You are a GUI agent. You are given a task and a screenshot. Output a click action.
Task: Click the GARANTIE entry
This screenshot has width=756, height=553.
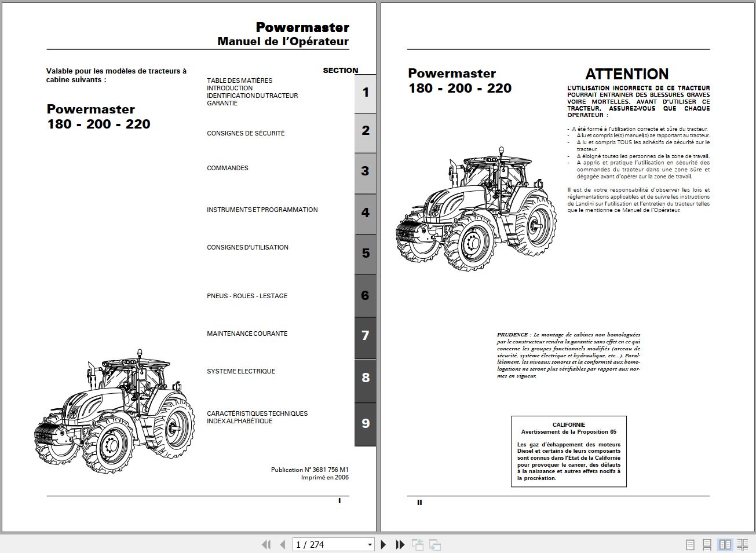222,103
